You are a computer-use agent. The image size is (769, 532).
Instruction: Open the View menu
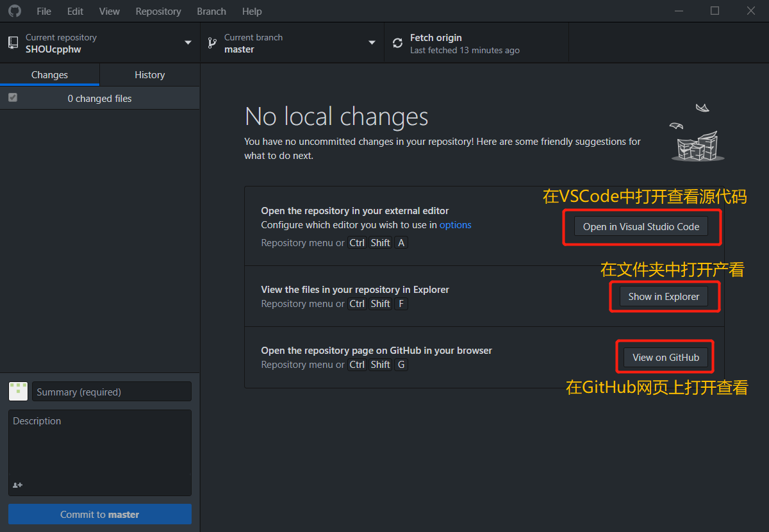coord(110,12)
